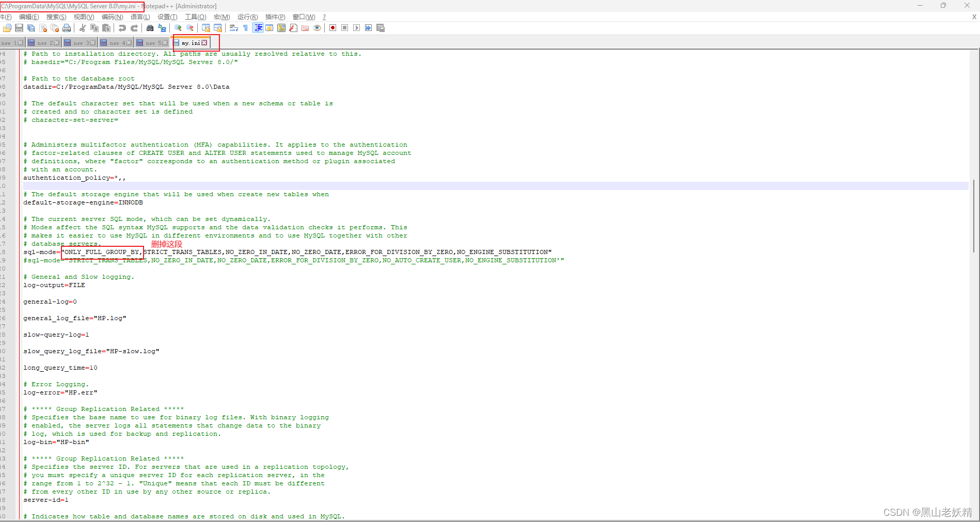Open the 工具(O) menu
Screen dimensions: 980x522
195,17
